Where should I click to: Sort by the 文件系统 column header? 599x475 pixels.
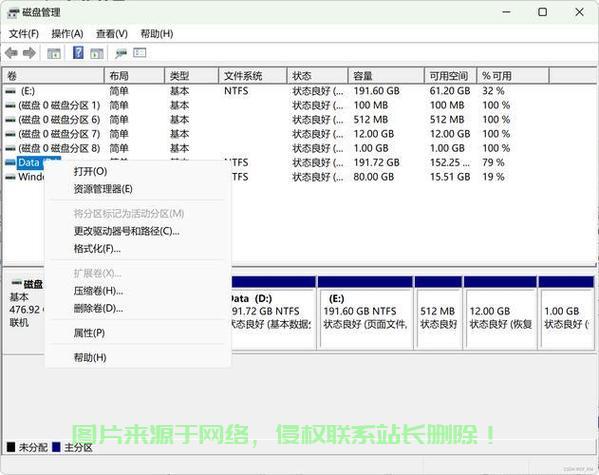point(253,76)
